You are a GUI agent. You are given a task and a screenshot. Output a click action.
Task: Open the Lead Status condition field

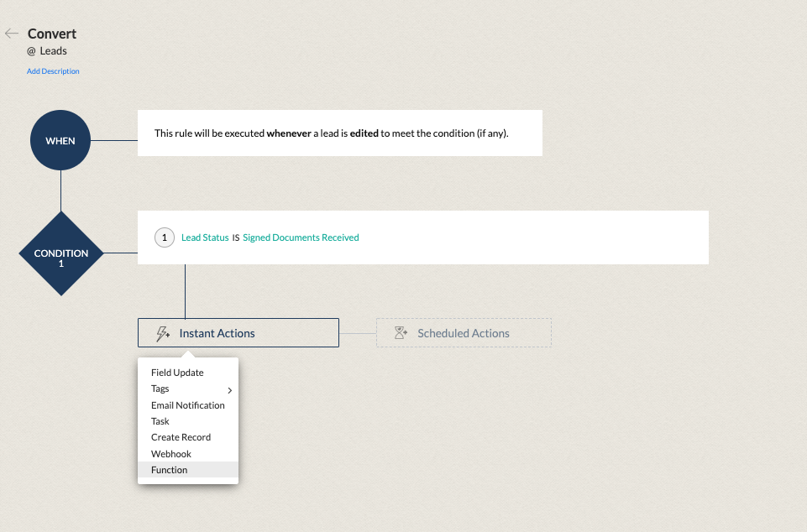pos(205,237)
